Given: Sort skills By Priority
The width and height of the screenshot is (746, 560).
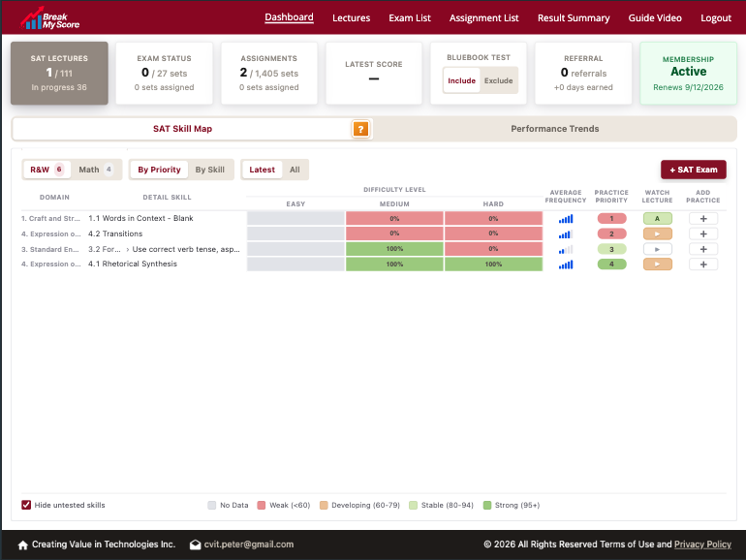Looking at the screenshot, I should [159, 170].
